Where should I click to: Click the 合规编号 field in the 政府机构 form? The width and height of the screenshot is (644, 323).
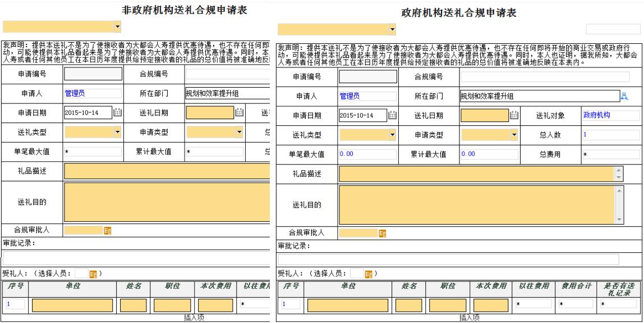click(545, 77)
